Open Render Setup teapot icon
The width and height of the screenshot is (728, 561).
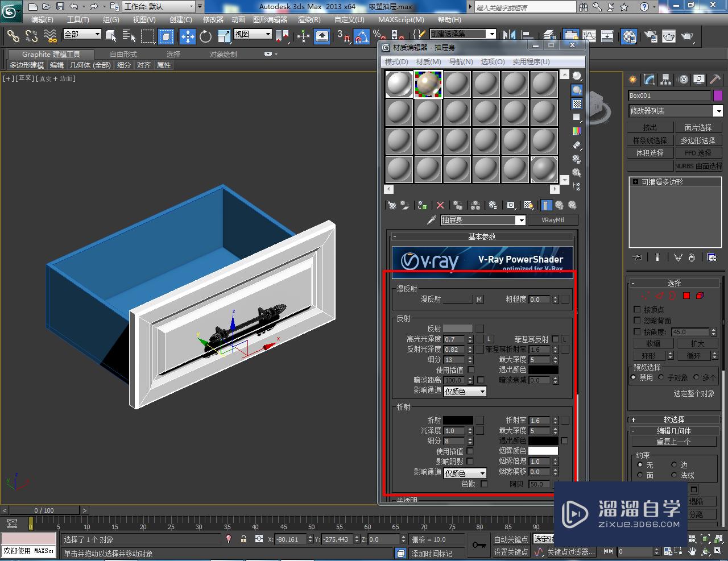[x=650, y=36]
